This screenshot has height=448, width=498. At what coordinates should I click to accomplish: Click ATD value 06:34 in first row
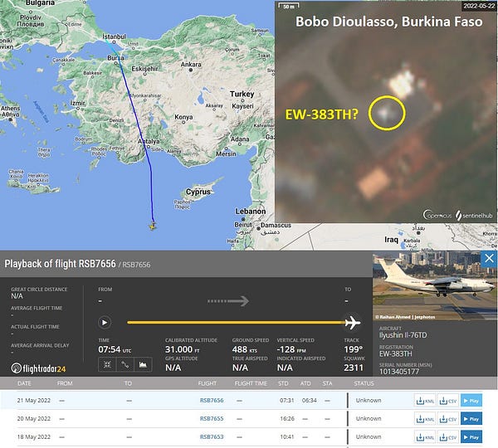coord(309,401)
